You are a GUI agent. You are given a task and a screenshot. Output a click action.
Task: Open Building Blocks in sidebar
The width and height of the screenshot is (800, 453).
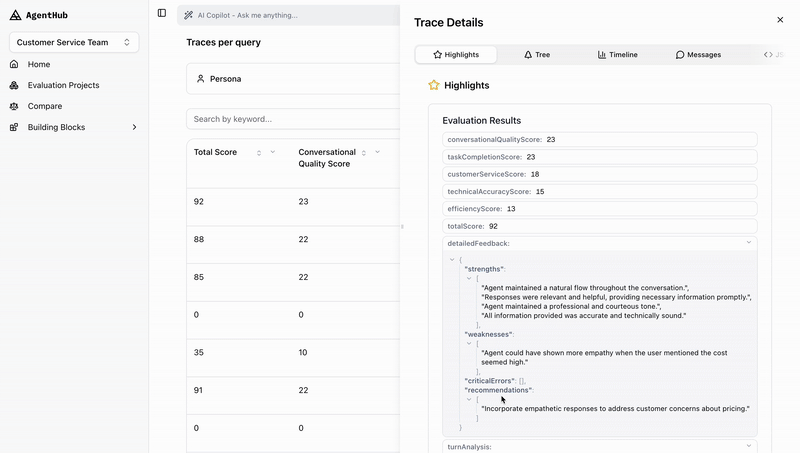tap(56, 127)
